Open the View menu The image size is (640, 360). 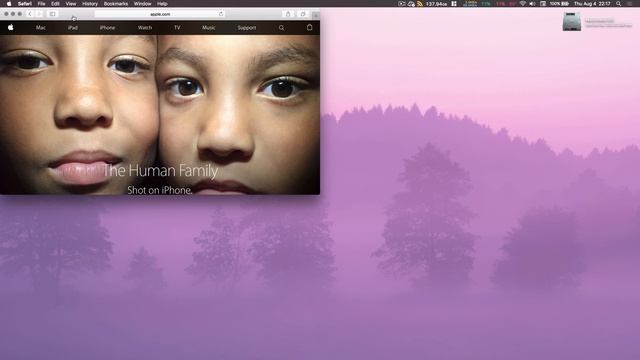[71, 4]
